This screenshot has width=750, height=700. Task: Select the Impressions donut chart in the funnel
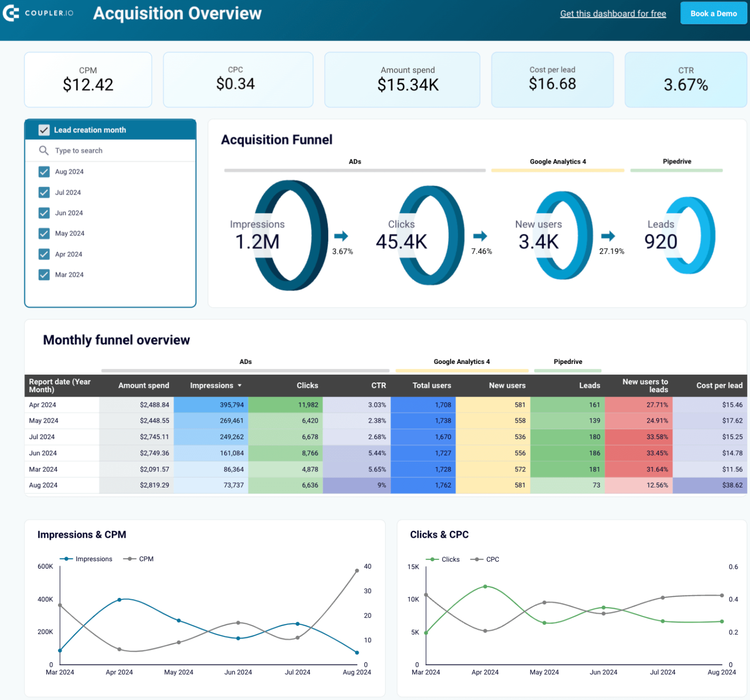290,236
